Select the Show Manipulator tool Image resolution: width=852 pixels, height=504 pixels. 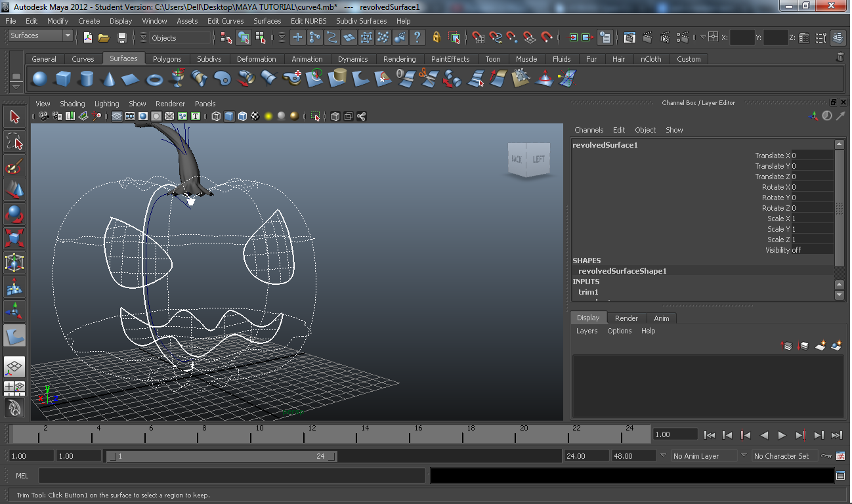point(14,312)
